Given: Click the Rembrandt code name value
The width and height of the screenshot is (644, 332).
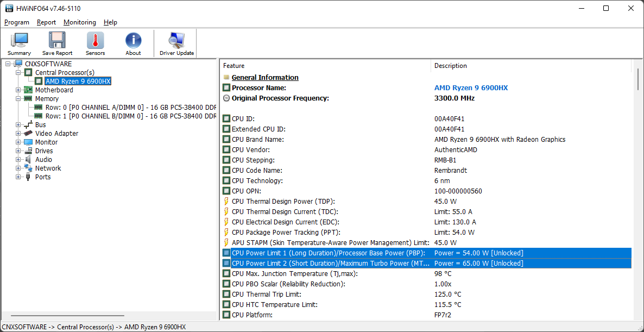Looking at the screenshot, I should tap(451, 170).
